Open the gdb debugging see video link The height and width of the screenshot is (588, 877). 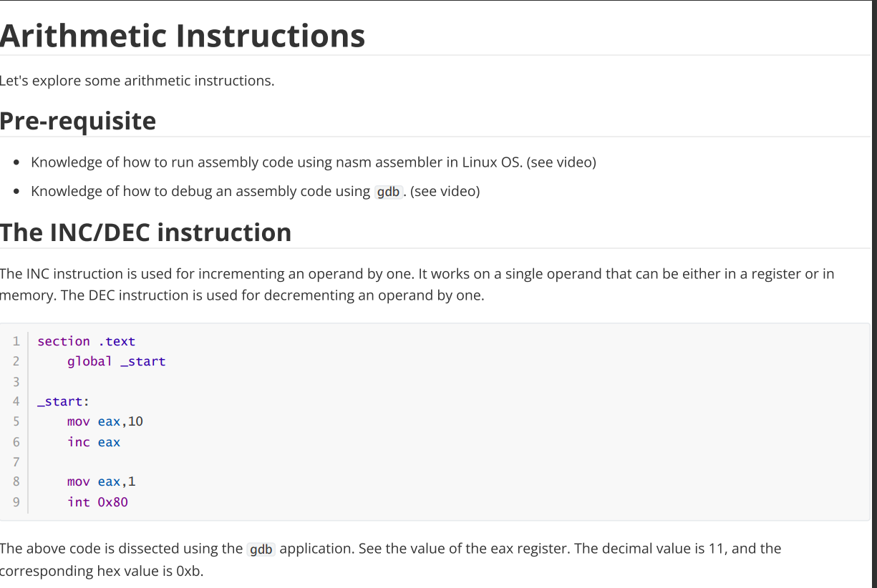point(445,191)
